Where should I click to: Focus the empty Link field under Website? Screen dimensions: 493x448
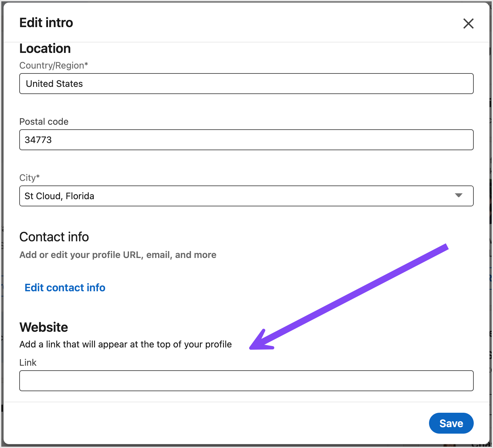click(246, 381)
